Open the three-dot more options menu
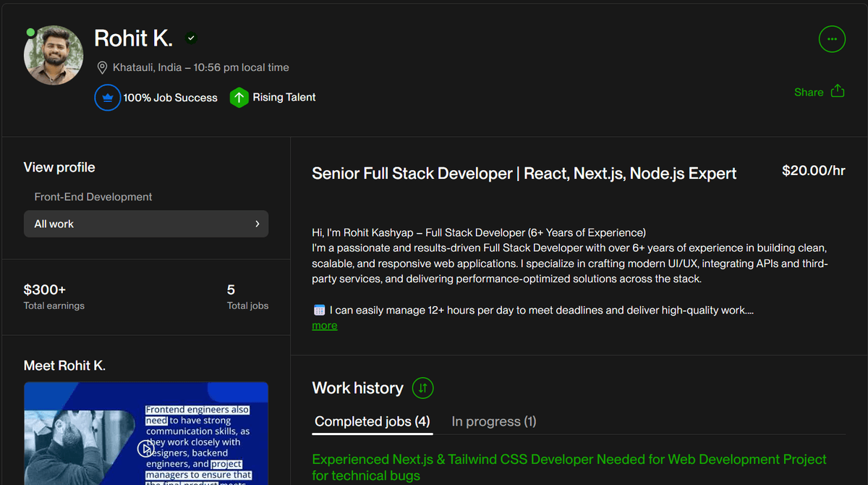 (832, 39)
